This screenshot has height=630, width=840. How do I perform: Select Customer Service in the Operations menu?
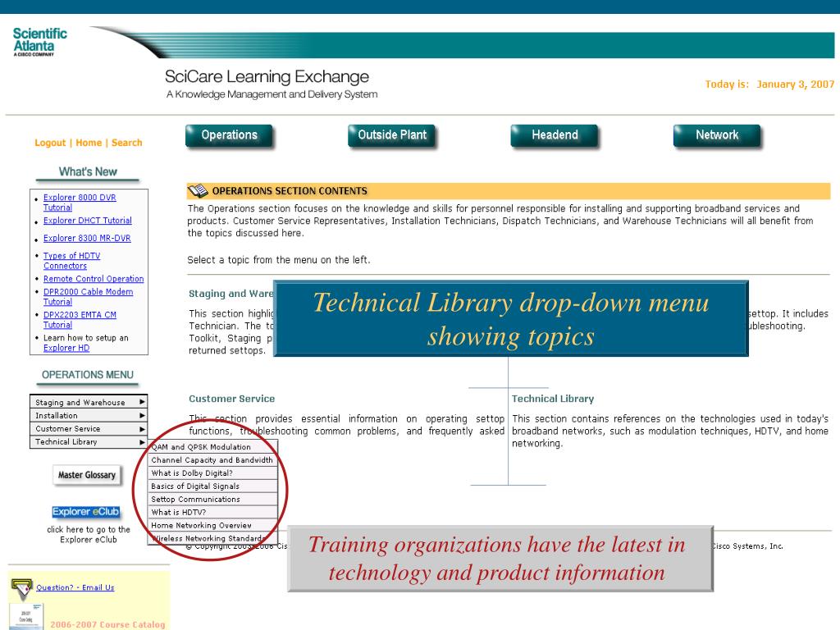(x=89, y=428)
